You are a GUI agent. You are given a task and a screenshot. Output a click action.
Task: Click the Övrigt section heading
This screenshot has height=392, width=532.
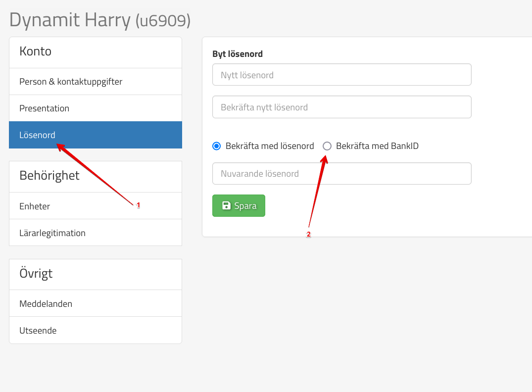click(x=36, y=273)
